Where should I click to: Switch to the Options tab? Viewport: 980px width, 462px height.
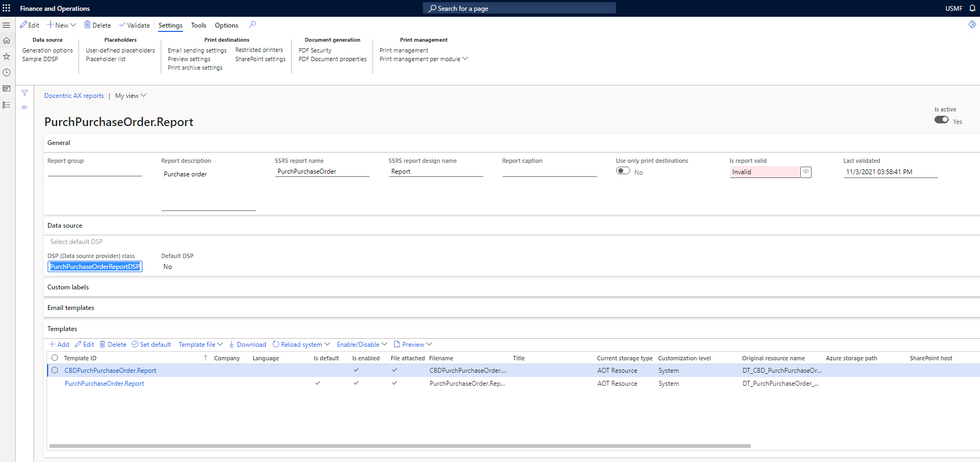(226, 25)
